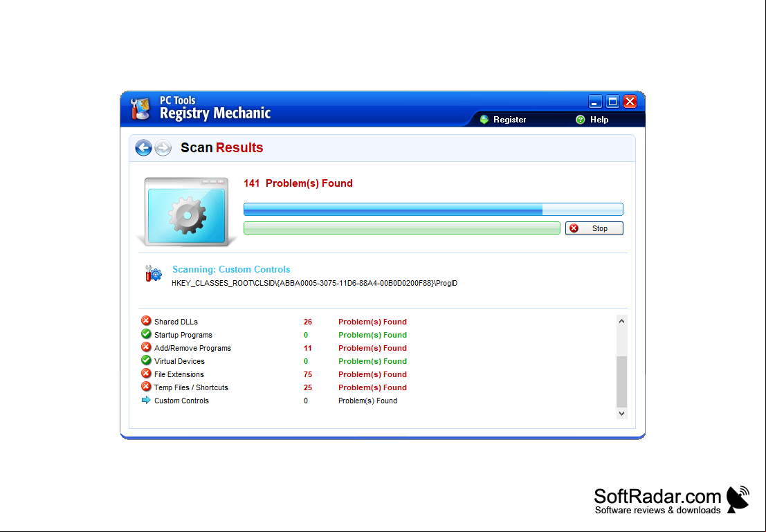The height and width of the screenshot is (532, 766).
Task: Click the 75 count for File Extensions
Action: (x=308, y=375)
